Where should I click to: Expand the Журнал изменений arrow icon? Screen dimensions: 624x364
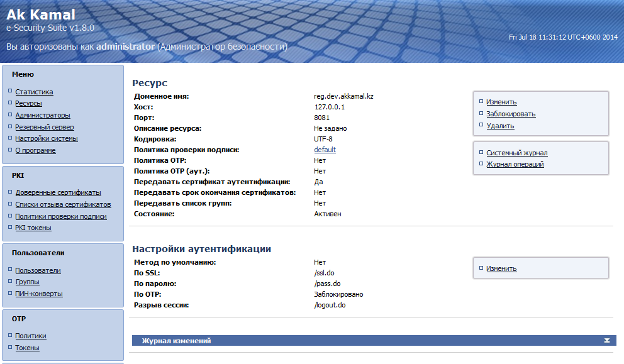pos(607,341)
